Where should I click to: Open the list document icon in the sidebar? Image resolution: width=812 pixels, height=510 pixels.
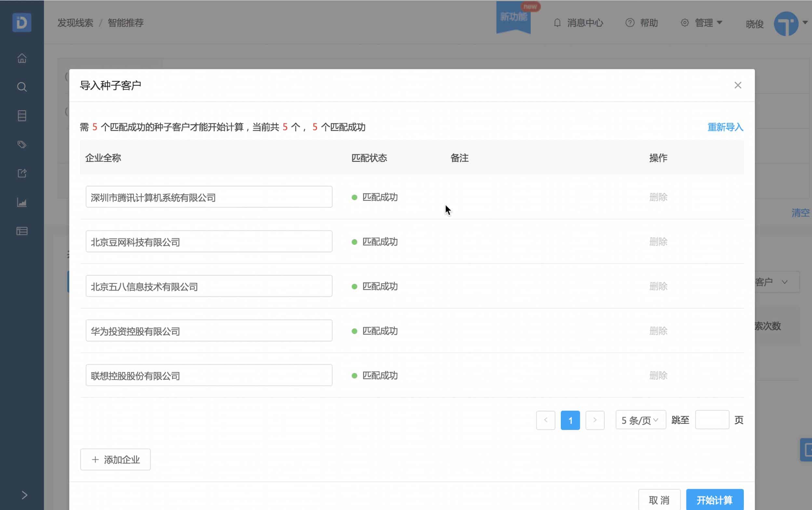coord(22,116)
